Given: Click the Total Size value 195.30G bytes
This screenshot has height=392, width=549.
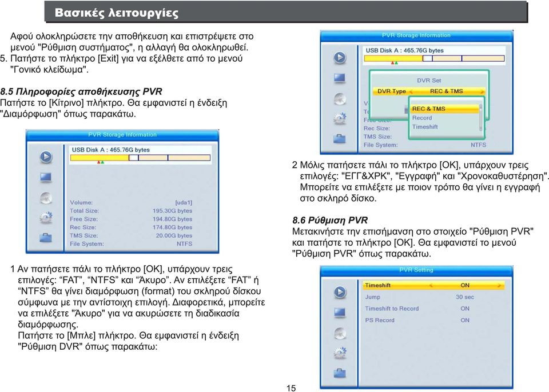Looking at the screenshot, I should pos(172,211).
